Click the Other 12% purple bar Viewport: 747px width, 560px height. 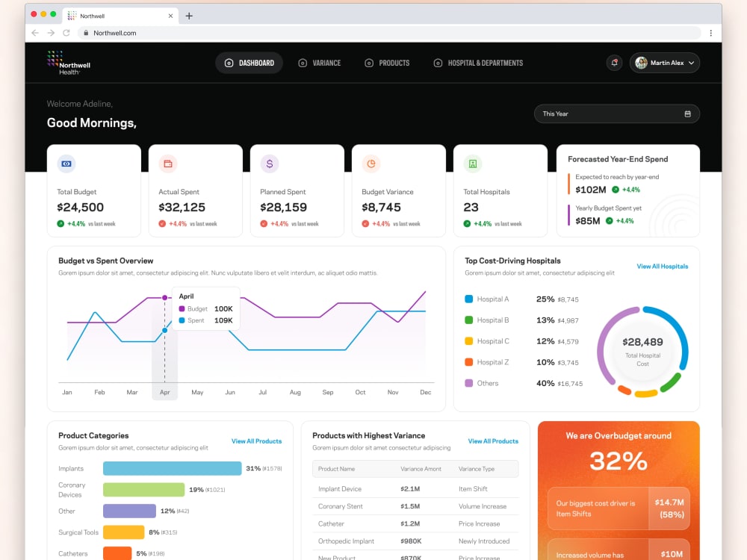129,511
